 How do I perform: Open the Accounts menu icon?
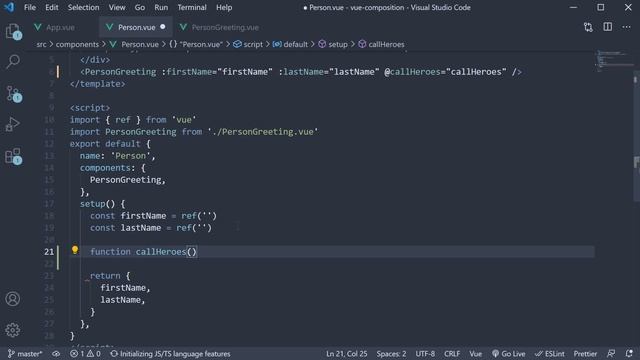tap(13, 299)
